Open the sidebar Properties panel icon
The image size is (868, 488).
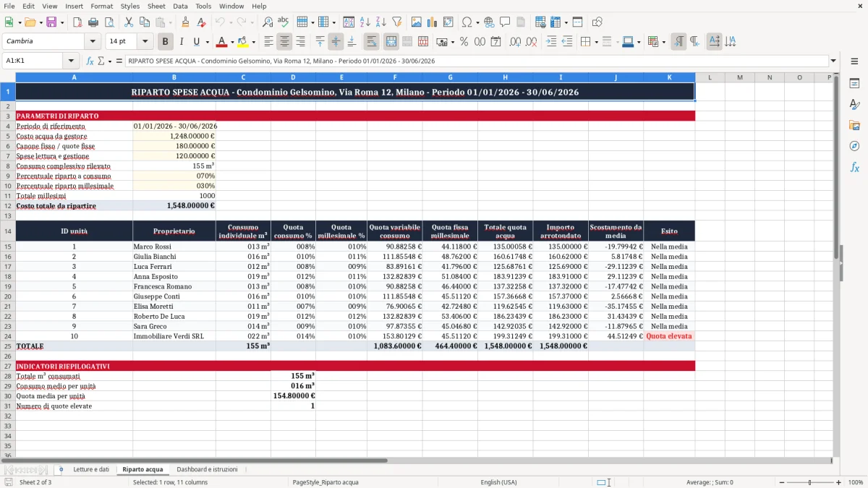click(x=854, y=84)
